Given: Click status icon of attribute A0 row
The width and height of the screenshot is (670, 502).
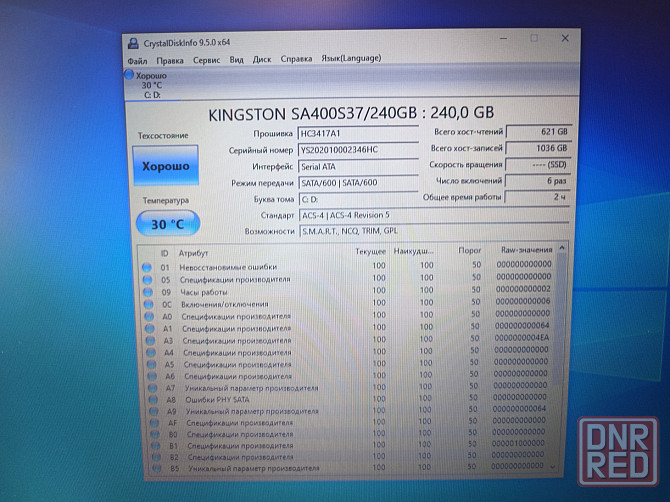Looking at the screenshot, I should pyautogui.click(x=149, y=317).
